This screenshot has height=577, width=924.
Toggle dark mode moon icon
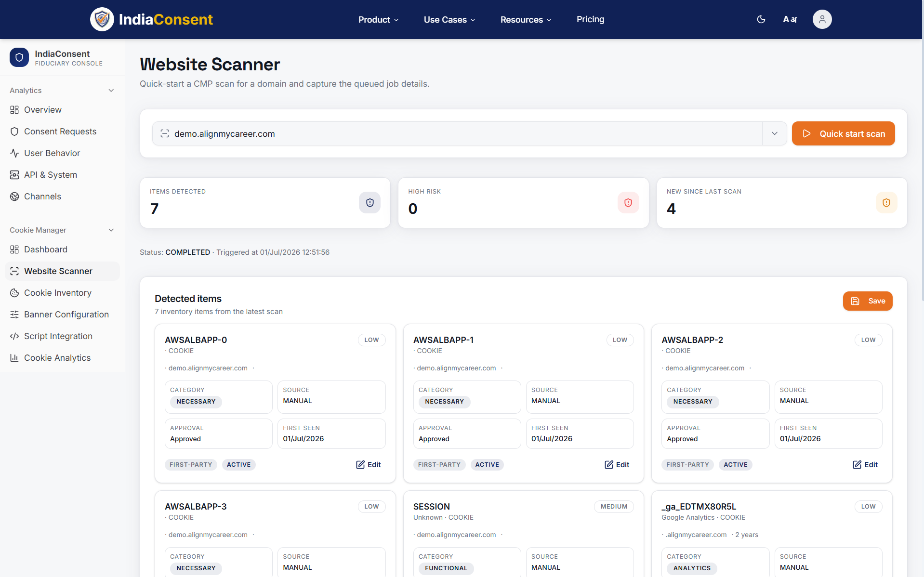(761, 19)
